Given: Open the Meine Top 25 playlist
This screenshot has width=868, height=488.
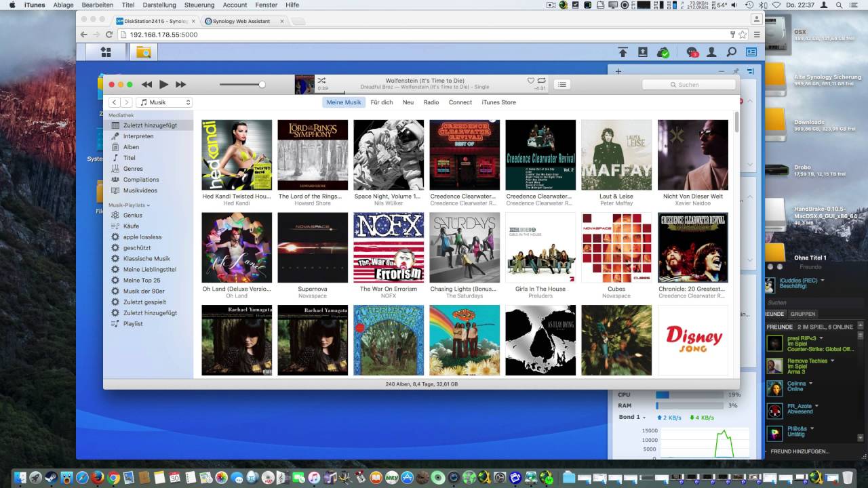Looking at the screenshot, I should 148,280.
